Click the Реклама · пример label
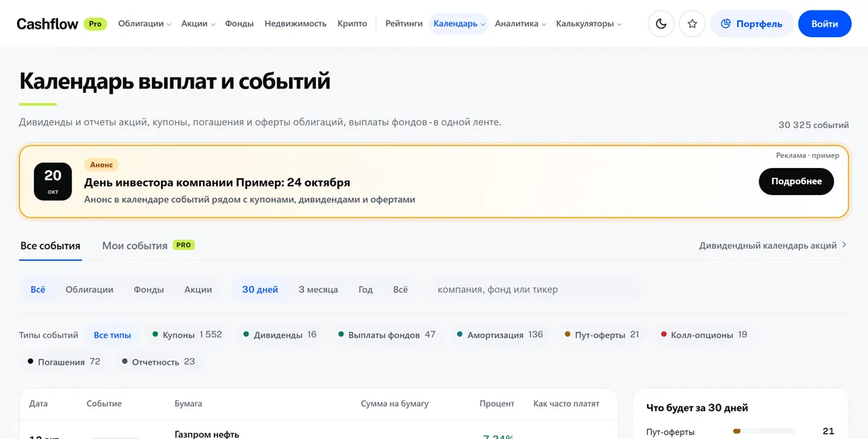868x439 pixels. pyautogui.click(x=808, y=156)
